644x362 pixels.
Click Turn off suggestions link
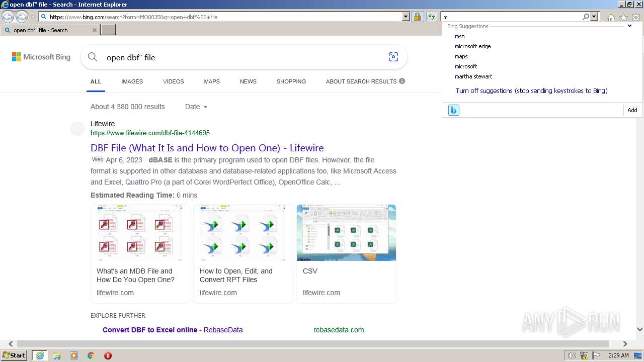tap(531, 91)
